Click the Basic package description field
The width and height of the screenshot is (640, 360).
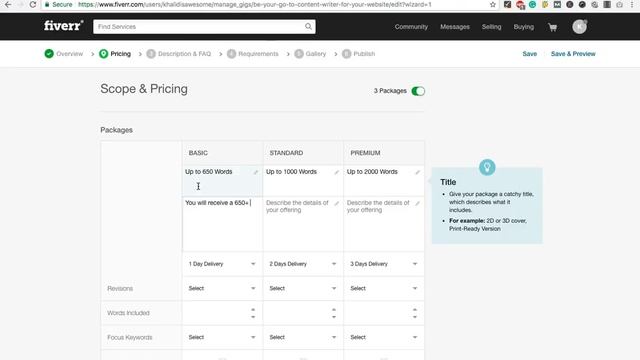[x=222, y=224]
